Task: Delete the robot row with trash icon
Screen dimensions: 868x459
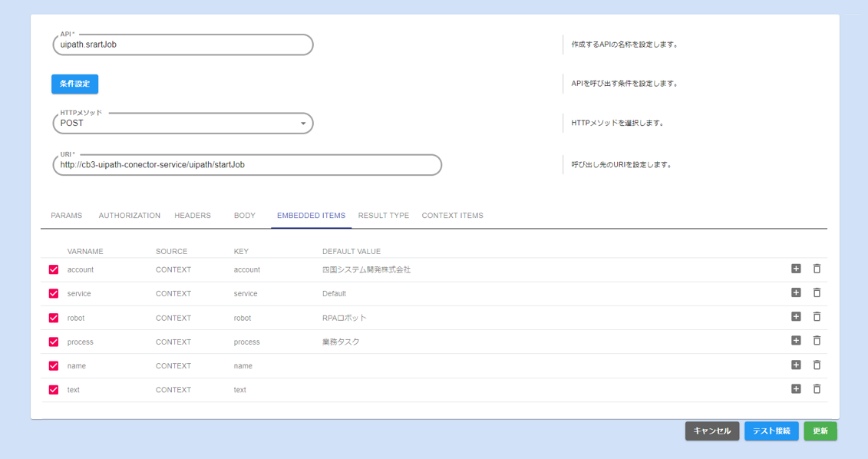Action: click(x=817, y=317)
